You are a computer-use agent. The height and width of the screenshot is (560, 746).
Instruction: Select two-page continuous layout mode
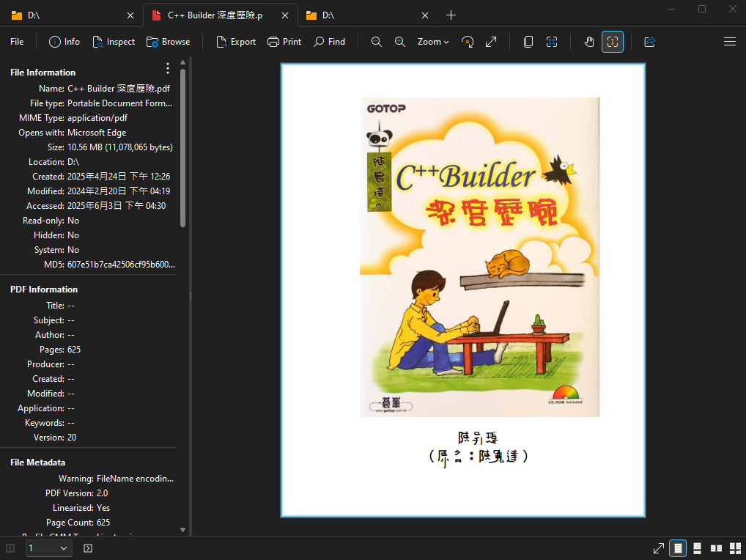[735, 548]
